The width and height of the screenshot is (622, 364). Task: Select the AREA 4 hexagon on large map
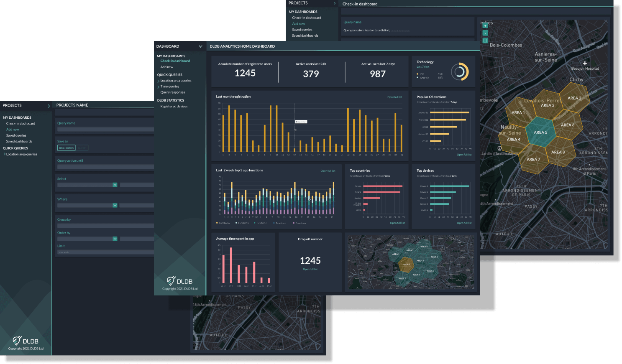click(x=514, y=140)
